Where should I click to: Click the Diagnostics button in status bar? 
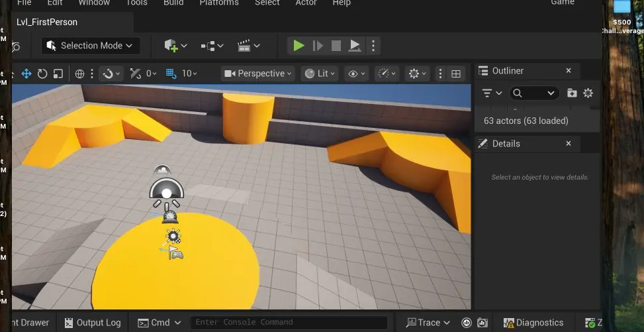pyautogui.click(x=533, y=323)
